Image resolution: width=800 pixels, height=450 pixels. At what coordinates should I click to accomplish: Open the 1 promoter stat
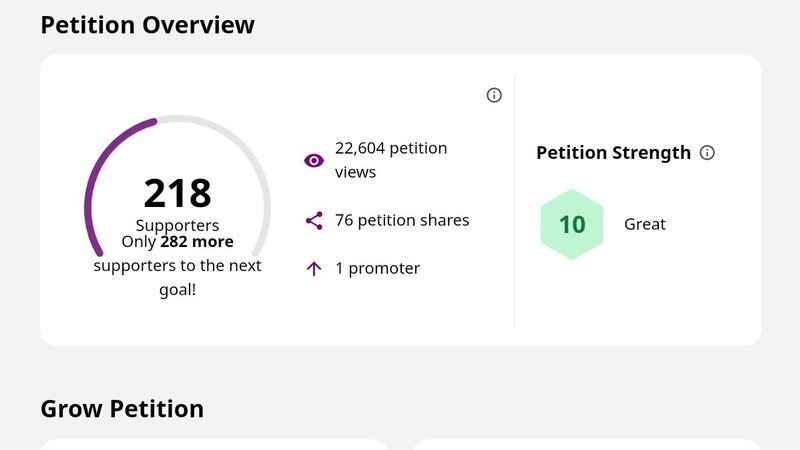[x=377, y=268]
